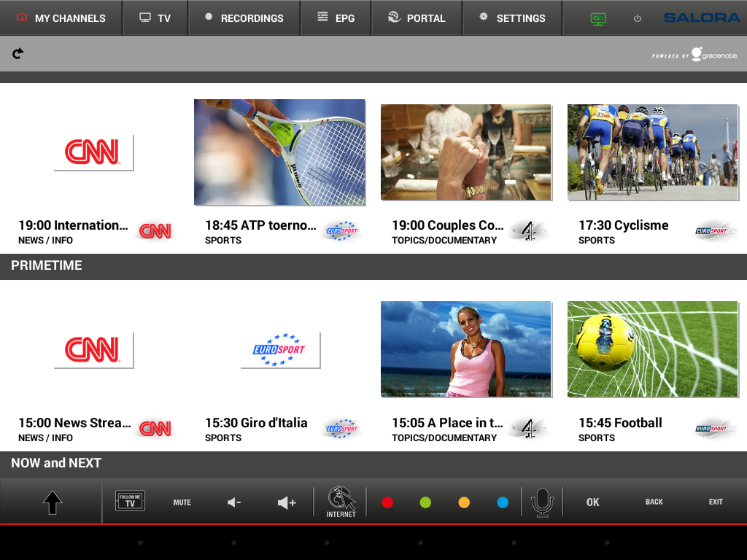Open the INTERNET browser icon
The image size is (747, 560).
[x=341, y=502]
